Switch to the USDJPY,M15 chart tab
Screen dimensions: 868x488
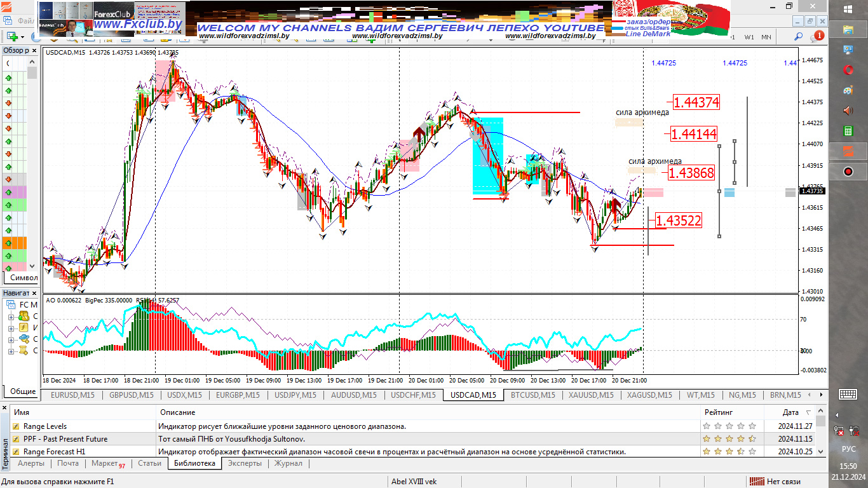(295, 395)
